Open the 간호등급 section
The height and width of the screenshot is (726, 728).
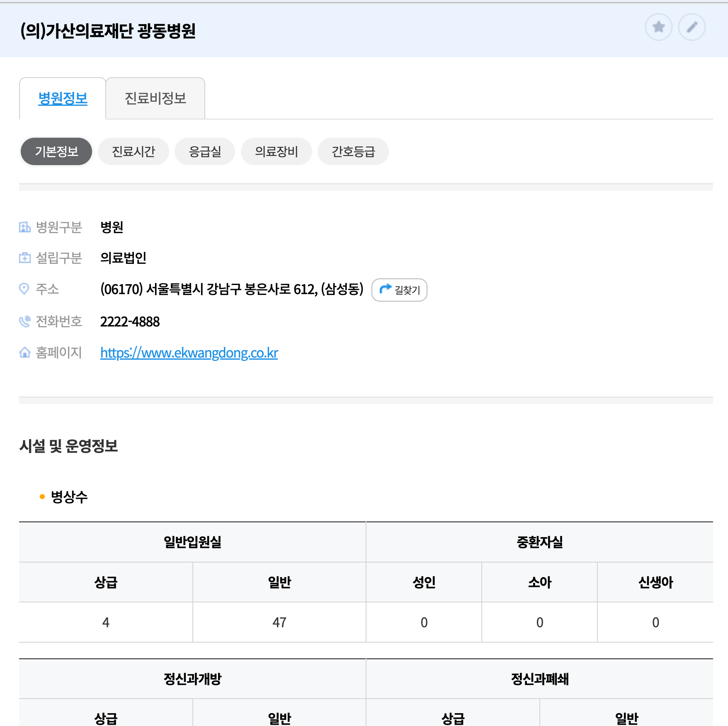pos(353,151)
